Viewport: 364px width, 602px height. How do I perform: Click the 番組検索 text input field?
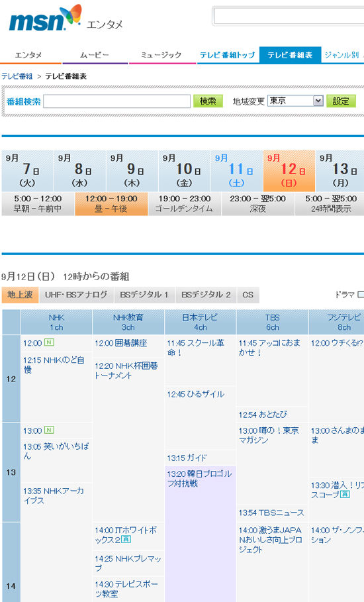click(116, 101)
